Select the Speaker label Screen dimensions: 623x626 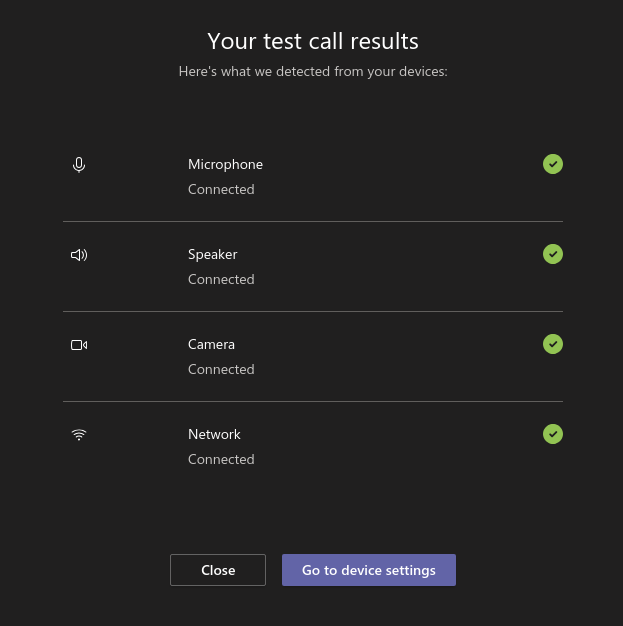pos(212,255)
